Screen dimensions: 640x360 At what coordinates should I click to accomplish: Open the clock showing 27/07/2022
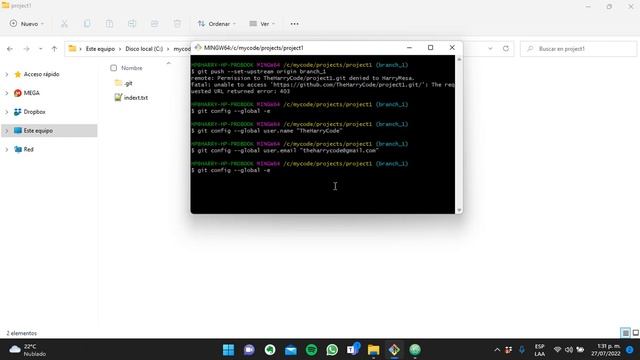[x=606, y=350]
